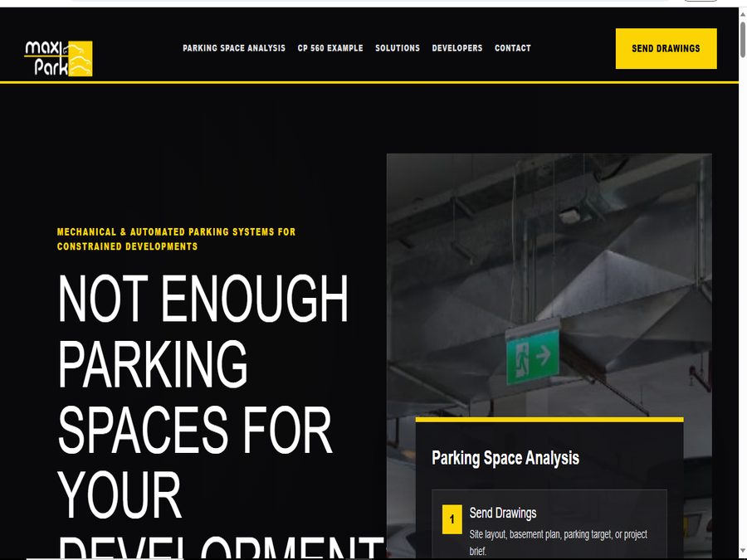
Task: Click the Not Enough Parking Spaces headline
Action: coord(219,414)
